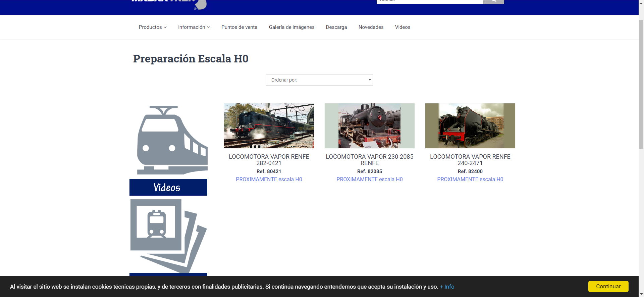Select the Ref. 82085 text

tap(370, 171)
